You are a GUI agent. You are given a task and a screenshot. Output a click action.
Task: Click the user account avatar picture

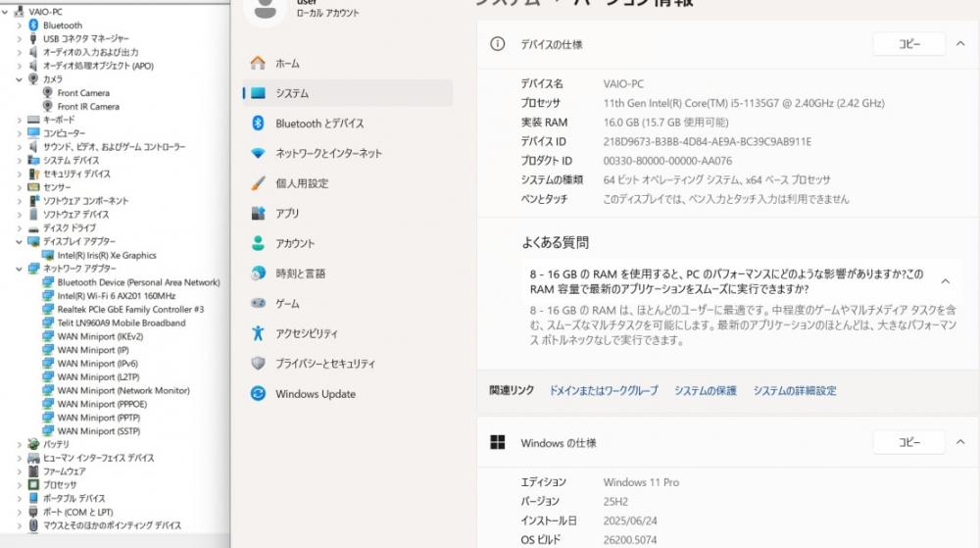(265, 10)
